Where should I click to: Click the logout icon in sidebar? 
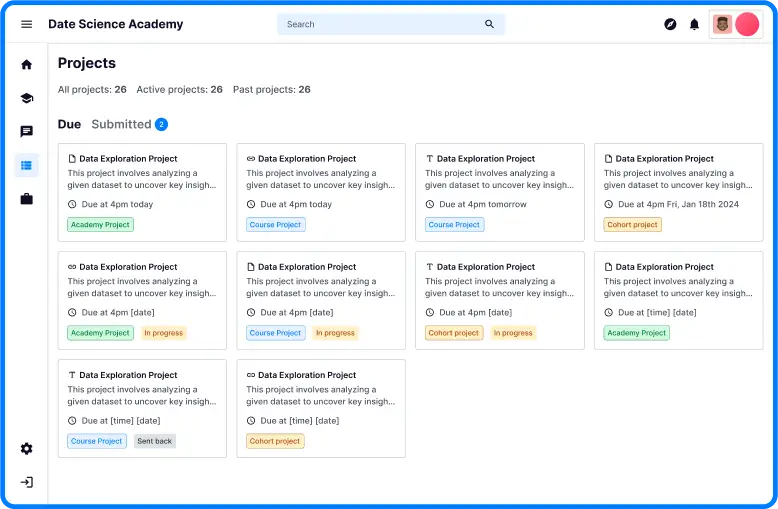(26, 482)
